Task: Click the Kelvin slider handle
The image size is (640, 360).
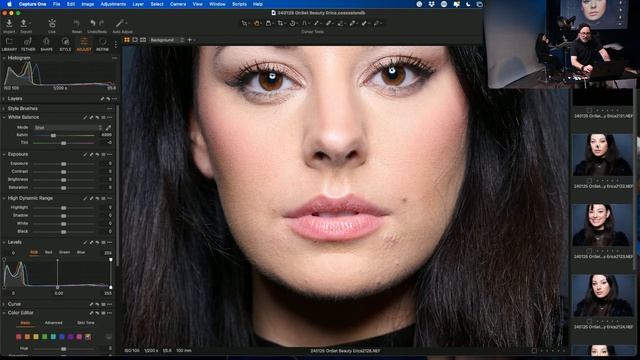Action: (x=53, y=135)
